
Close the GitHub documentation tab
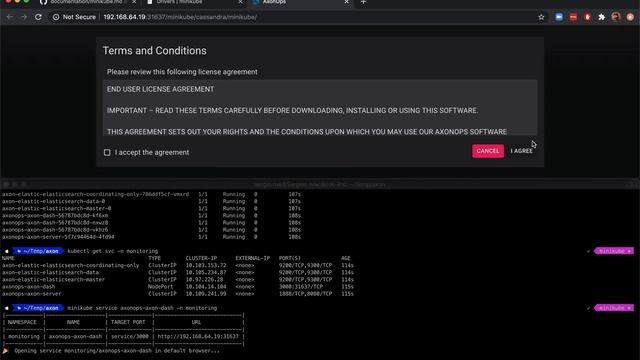pos(134,2)
